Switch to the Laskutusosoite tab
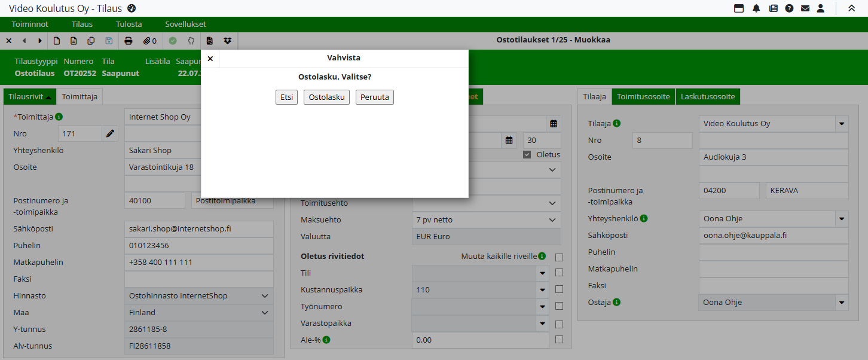The height and width of the screenshot is (360, 868). point(708,96)
